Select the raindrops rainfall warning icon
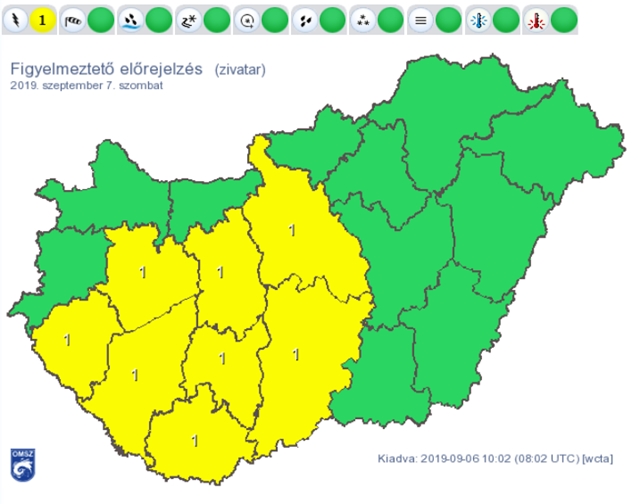The image size is (640, 504). click(305, 20)
